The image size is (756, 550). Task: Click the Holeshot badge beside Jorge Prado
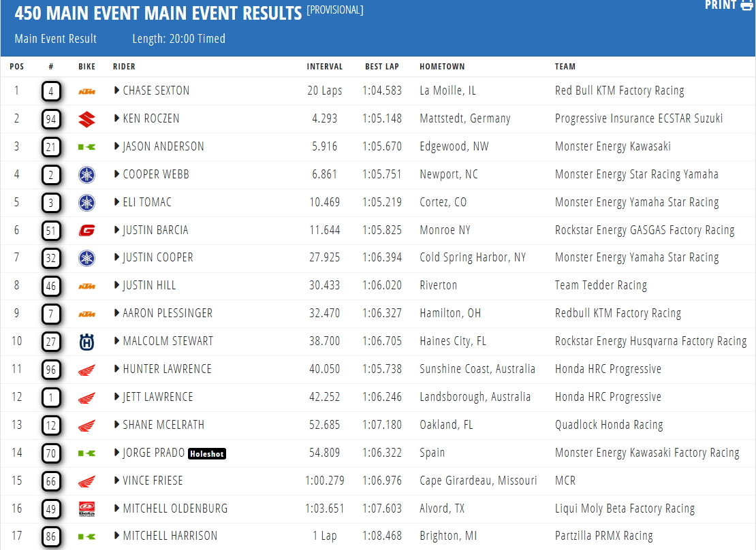tap(207, 453)
